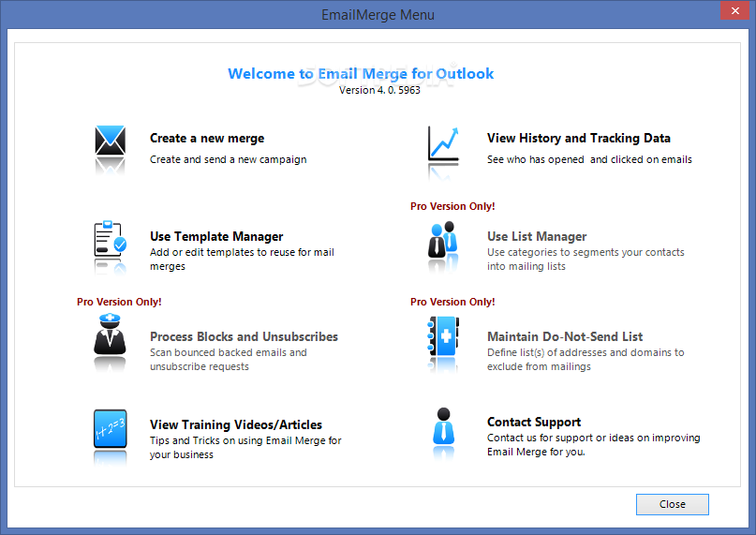Click 'Define list(s) of addresses and domains' text
The height and width of the screenshot is (535, 756).
click(x=586, y=360)
